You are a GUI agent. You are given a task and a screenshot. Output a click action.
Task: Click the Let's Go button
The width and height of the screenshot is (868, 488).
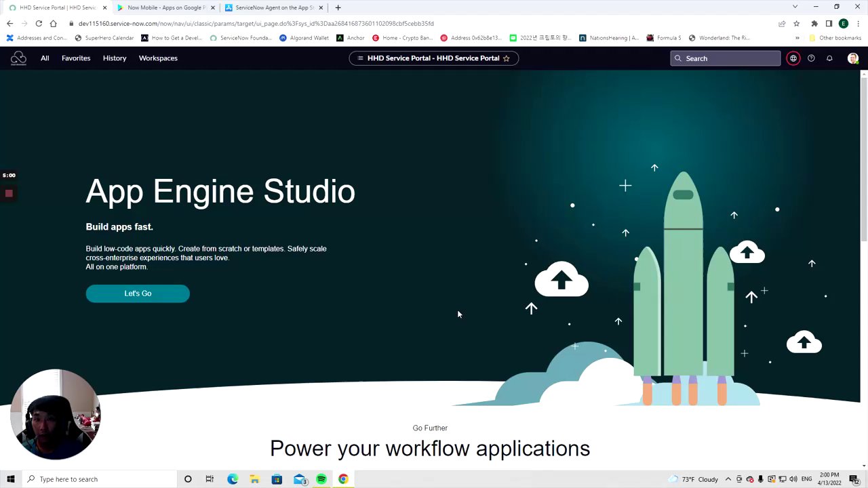[x=138, y=293]
